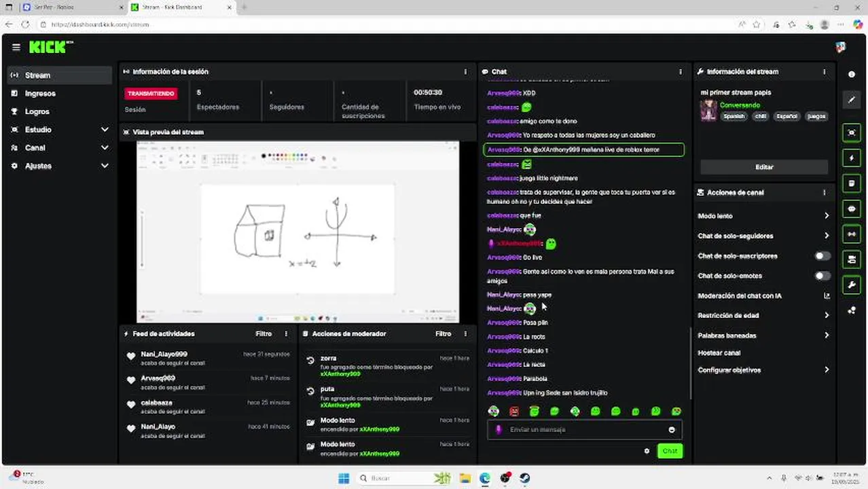Open Moderación del chat con IA external link
The width and height of the screenshot is (868, 489).
coord(827,296)
